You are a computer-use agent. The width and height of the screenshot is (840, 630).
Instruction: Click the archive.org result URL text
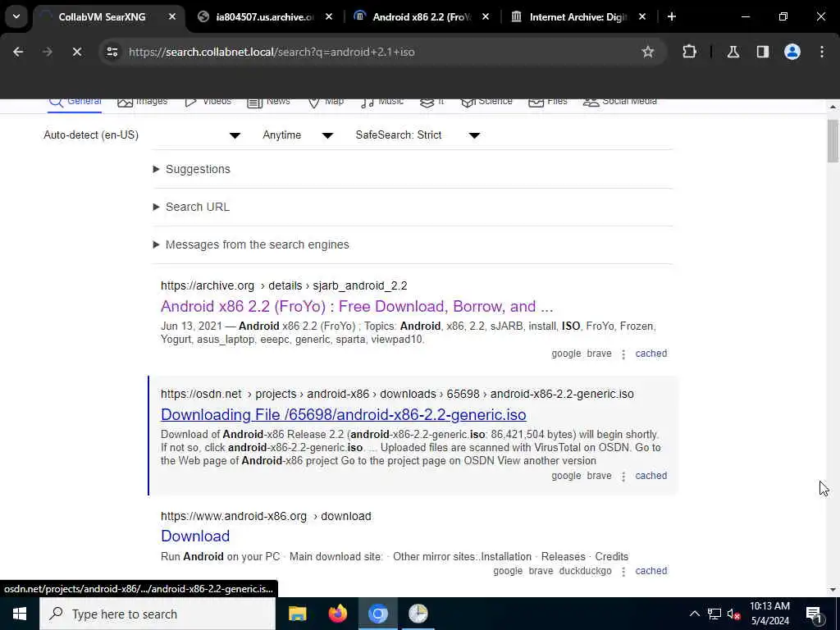point(284,285)
